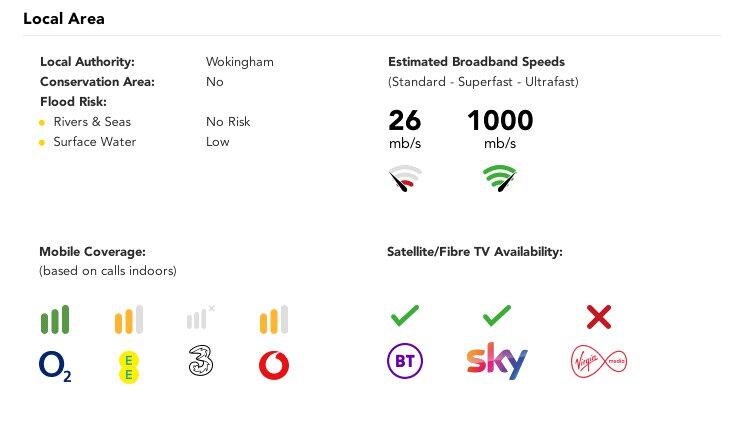The image size is (734, 426).
Task: Click the green ultrafast WiFi speed gauge
Action: pyautogui.click(x=499, y=180)
